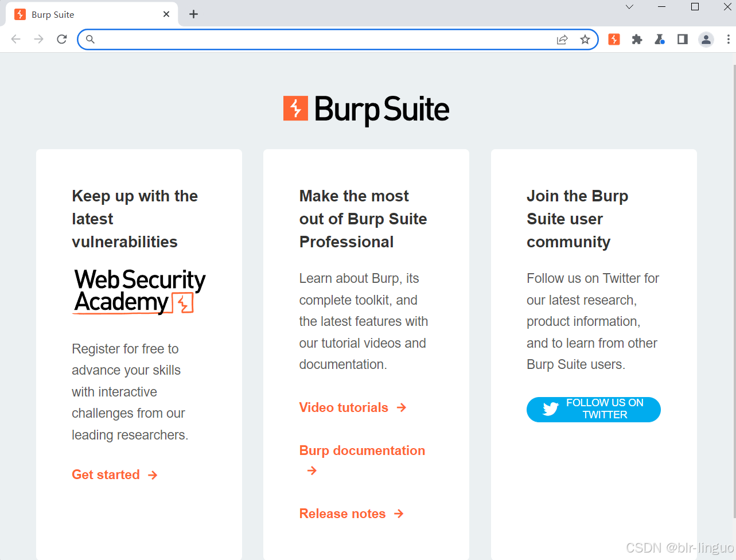Click the paragraph starting Learn about Burp

(x=364, y=321)
